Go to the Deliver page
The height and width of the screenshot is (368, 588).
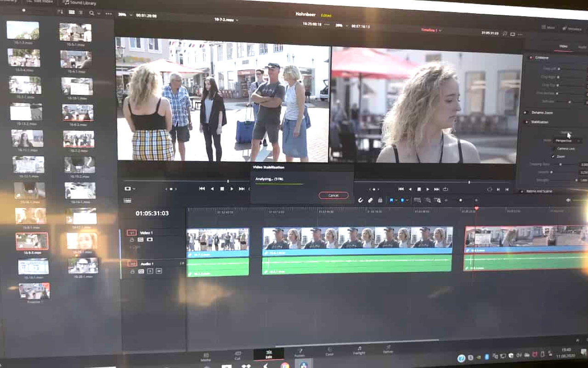pyautogui.click(x=388, y=349)
